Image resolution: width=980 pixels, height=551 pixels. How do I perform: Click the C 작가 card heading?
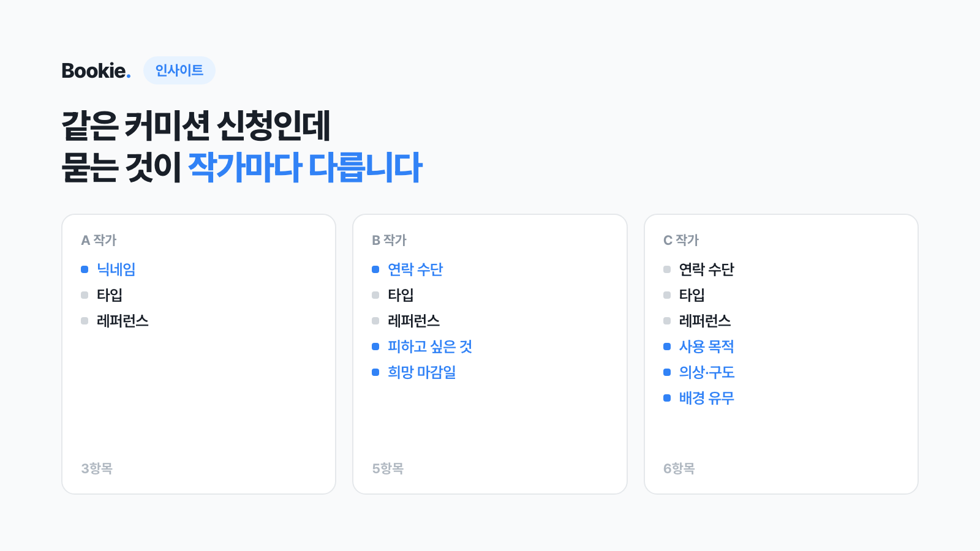tap(681, 240)
